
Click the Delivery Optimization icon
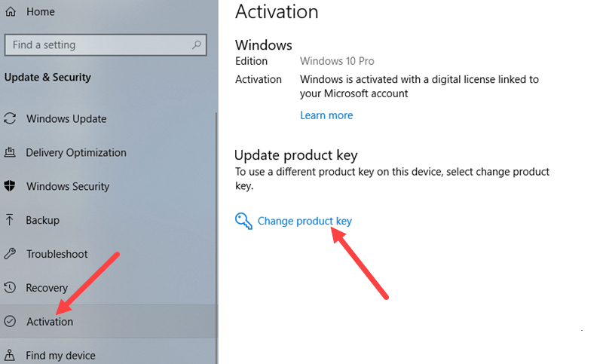pyautogui.click(x=10, y=152)
